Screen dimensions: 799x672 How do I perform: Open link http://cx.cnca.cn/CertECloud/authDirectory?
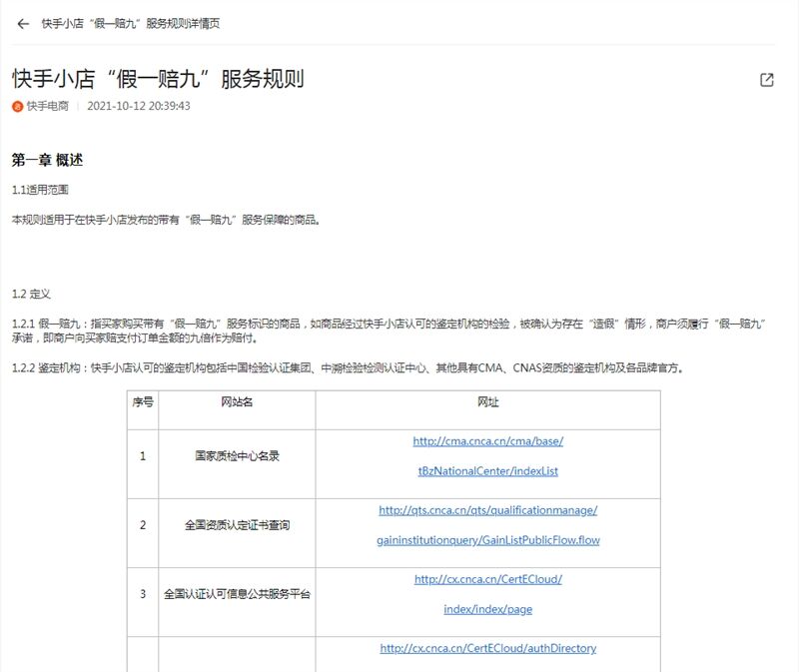[487, 649]
